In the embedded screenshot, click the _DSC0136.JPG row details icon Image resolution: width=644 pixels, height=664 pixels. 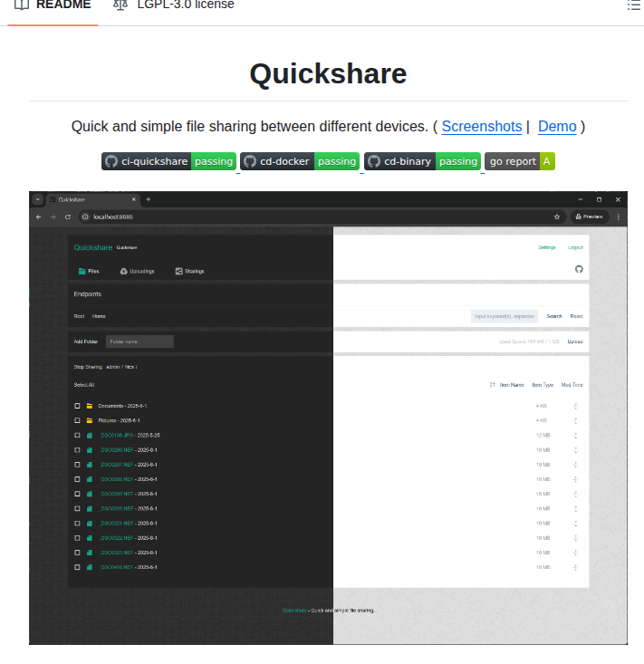[575, 436]
